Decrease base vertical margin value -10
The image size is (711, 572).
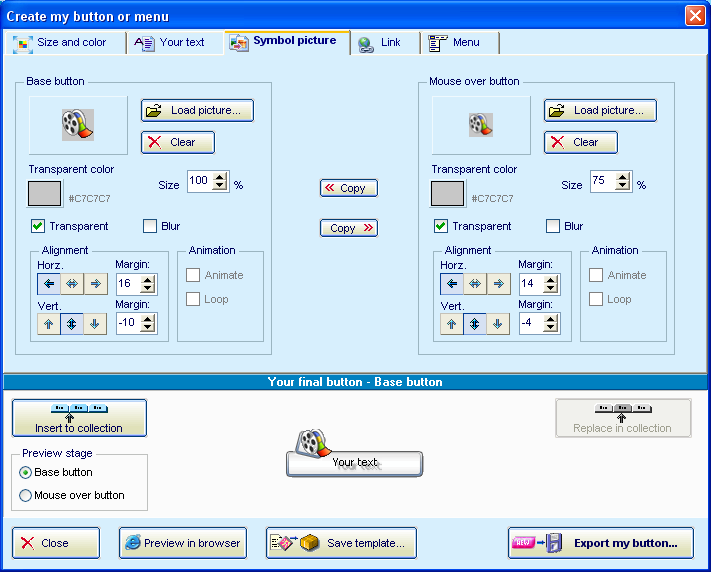point(148,328)
